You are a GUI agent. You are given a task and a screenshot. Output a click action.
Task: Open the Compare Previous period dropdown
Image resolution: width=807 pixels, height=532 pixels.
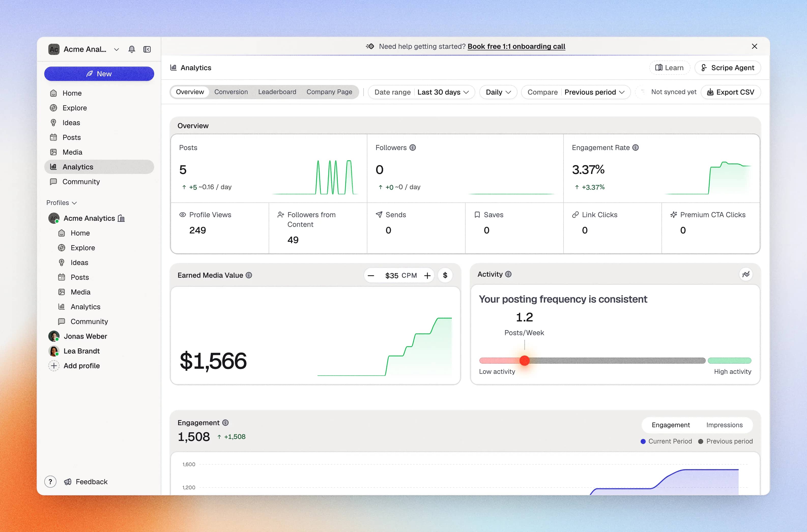575,92
